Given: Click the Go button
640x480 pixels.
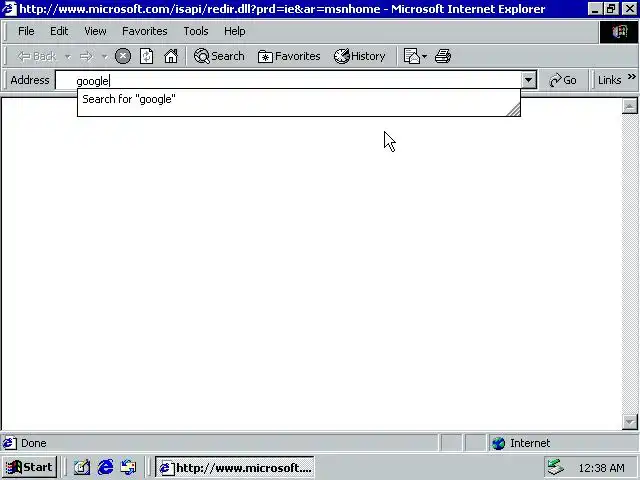Looking at the screenshot, I should (563, 80).
